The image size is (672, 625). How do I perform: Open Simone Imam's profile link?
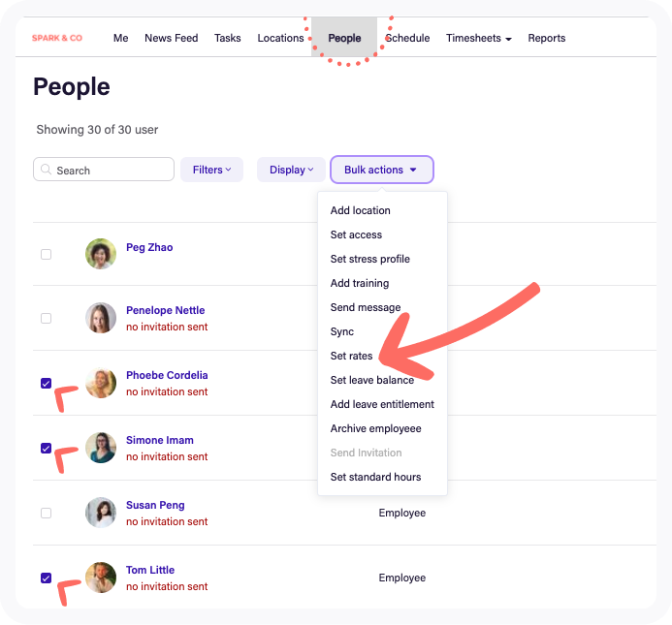160,440
